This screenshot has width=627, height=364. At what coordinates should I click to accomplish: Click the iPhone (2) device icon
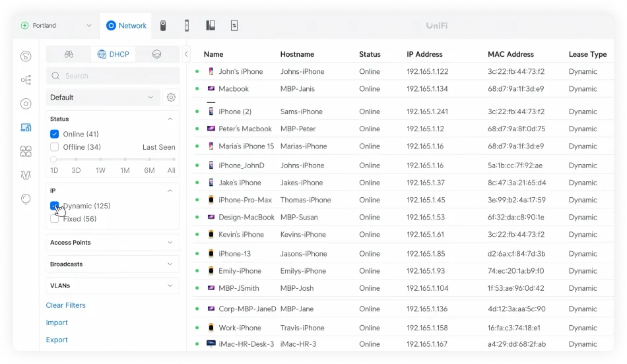click(211, 111)
